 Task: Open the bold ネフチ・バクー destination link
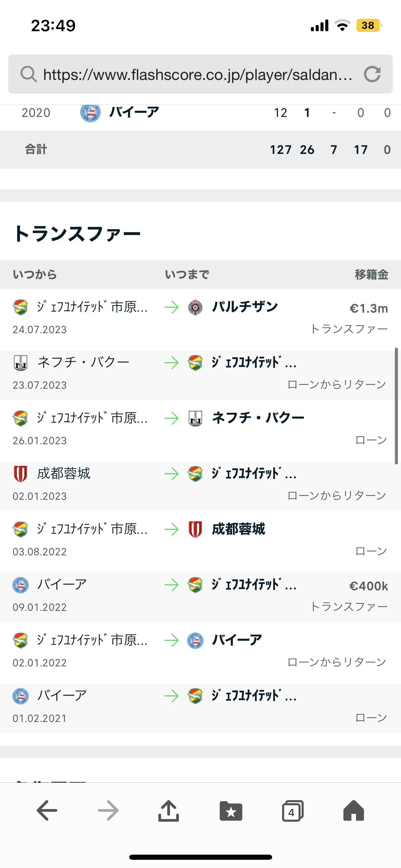click(x=258, y=418)
